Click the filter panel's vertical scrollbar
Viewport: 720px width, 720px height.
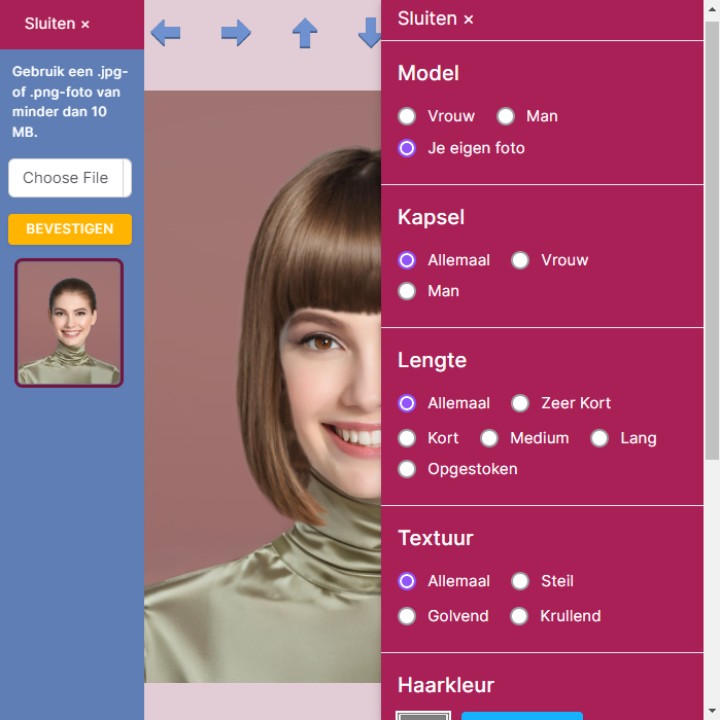pos(712,239)
